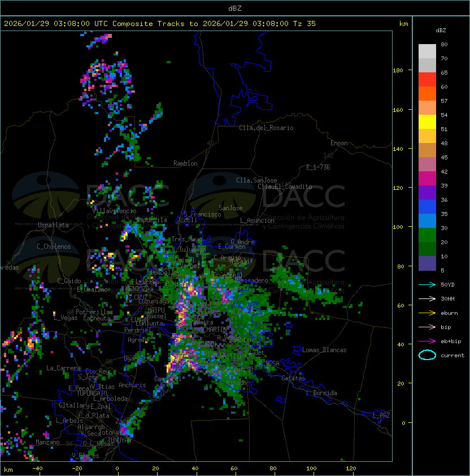The height and width of the screenshot is (476, 470).
Task: Click the magenta eb+bip arrow in legend
Action: 427,341
